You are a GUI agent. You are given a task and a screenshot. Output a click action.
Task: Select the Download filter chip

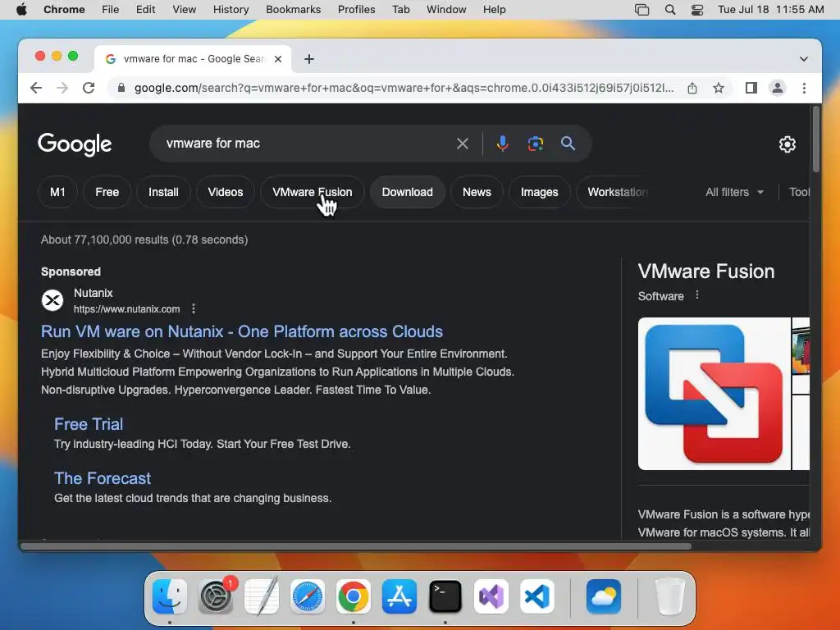(407, 192)
